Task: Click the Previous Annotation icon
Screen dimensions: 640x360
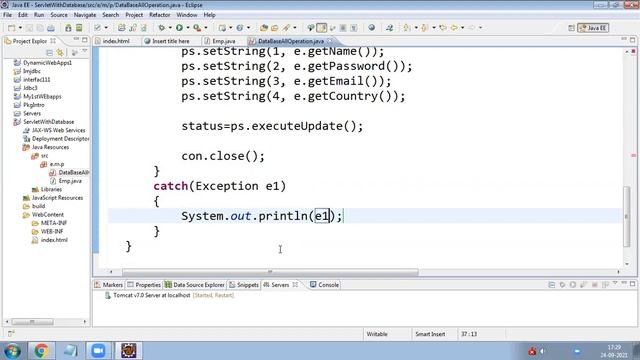Action: (425, 28)
